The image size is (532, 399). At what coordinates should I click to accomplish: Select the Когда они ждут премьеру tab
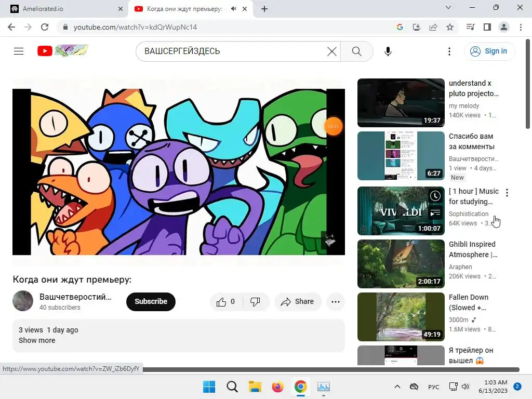click(191, 9)
